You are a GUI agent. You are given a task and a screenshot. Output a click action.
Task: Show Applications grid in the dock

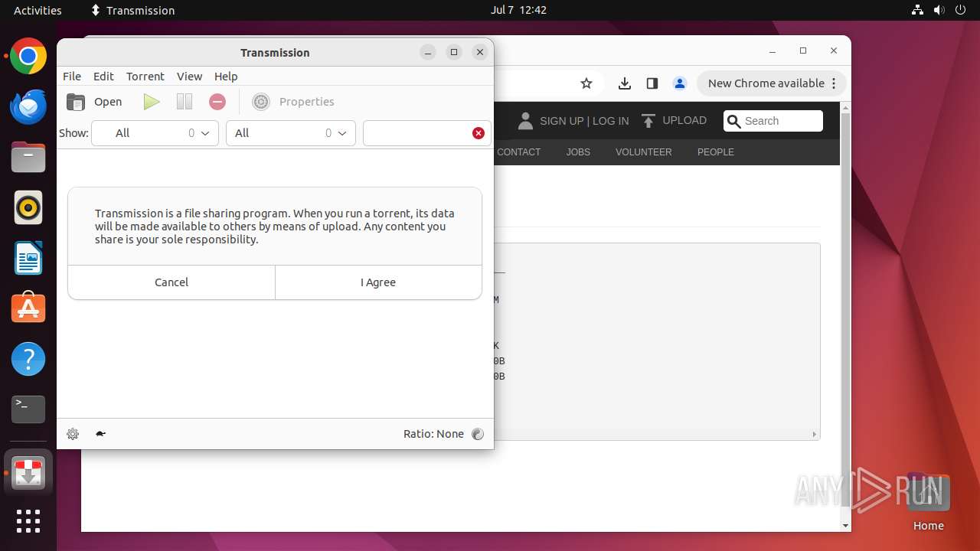(x=28, y=521)
